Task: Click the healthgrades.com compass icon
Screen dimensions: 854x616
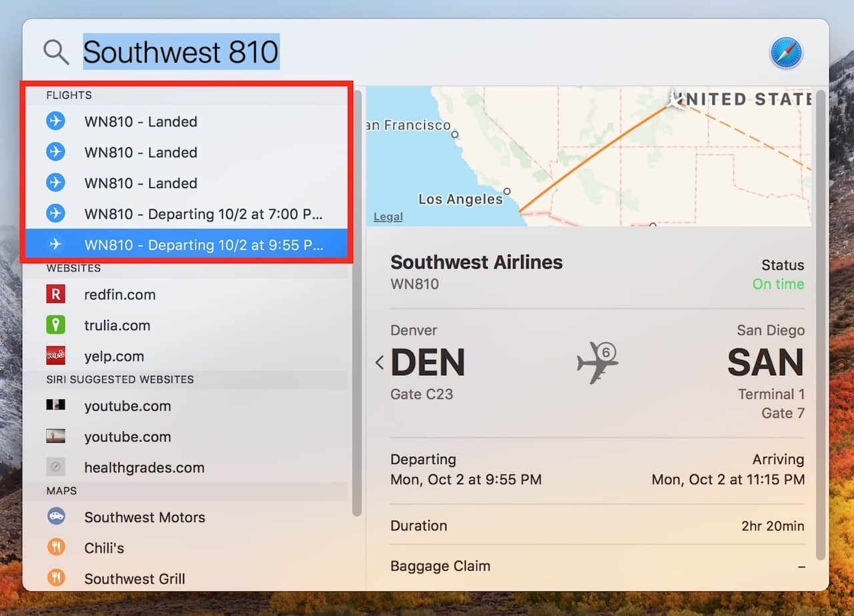Action: pos(56,467)
